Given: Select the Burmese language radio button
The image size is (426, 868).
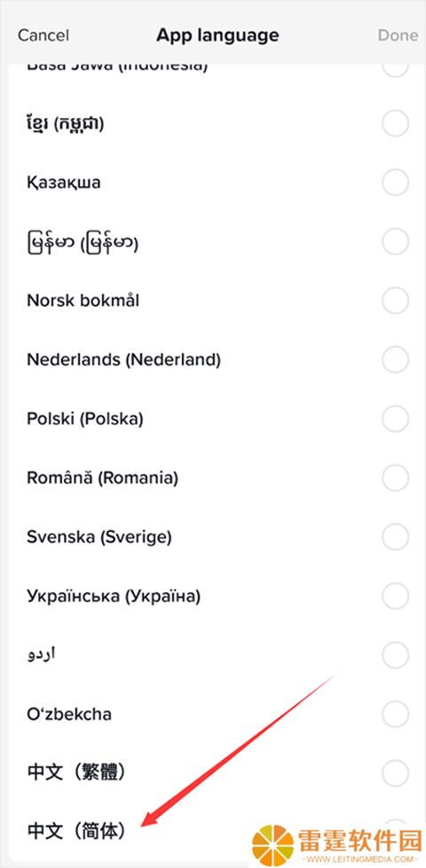Looking at the screenshot, I should point(396,241).
